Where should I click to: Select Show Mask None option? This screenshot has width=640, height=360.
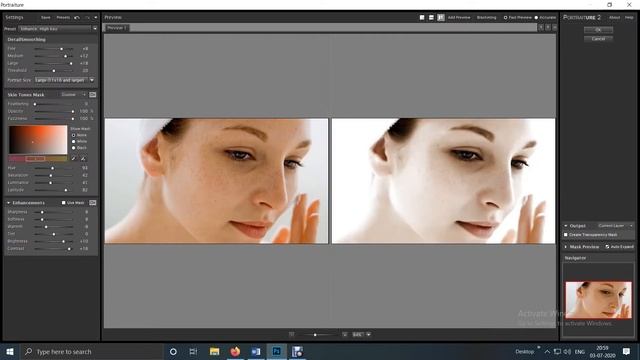tap(73, 135)
